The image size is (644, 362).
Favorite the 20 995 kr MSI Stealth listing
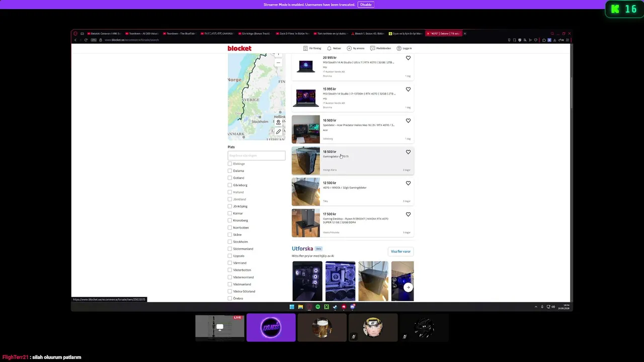408,58
